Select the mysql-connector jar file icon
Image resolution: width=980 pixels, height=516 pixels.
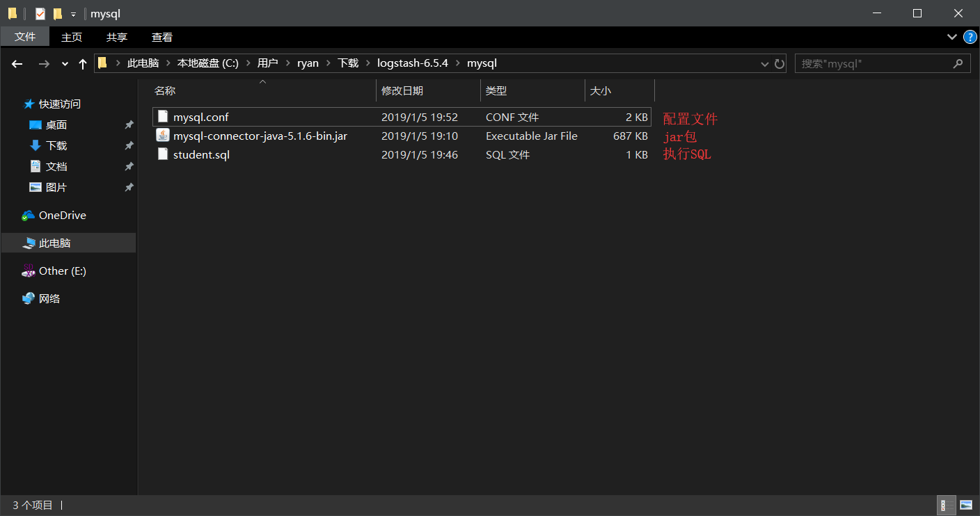pos(163,136)
